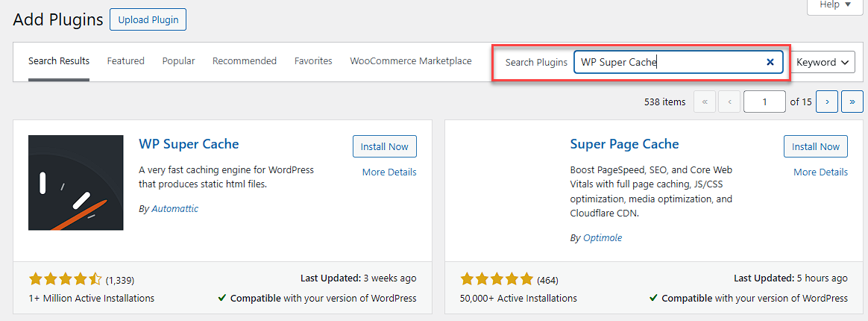Select the Recommended tab

click(245, 61)
